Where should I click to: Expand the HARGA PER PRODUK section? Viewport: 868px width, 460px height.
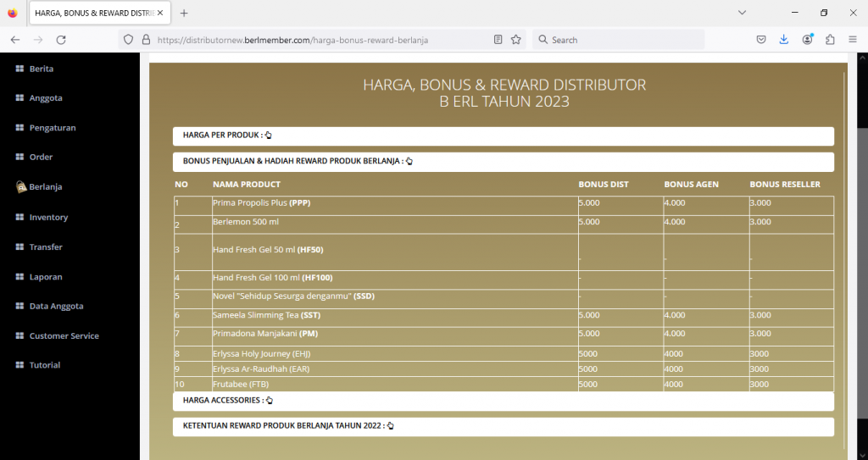(x=227, y=136)
